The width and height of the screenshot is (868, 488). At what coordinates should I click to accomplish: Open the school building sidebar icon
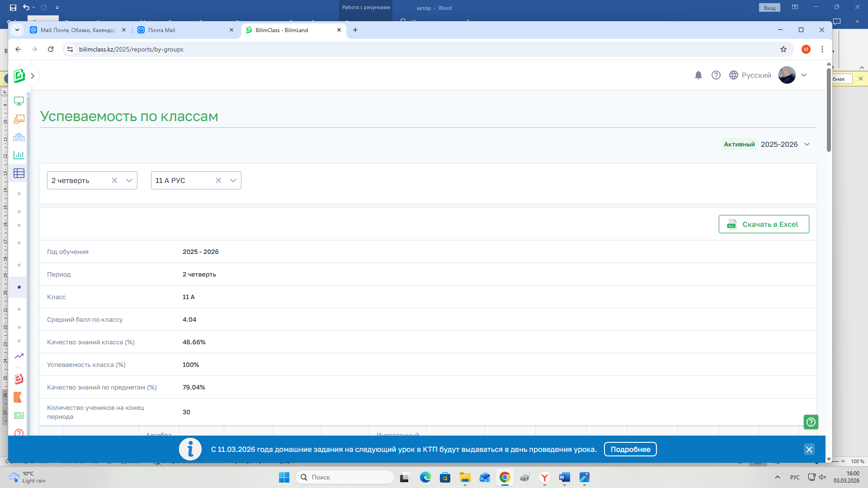(19, 137)
